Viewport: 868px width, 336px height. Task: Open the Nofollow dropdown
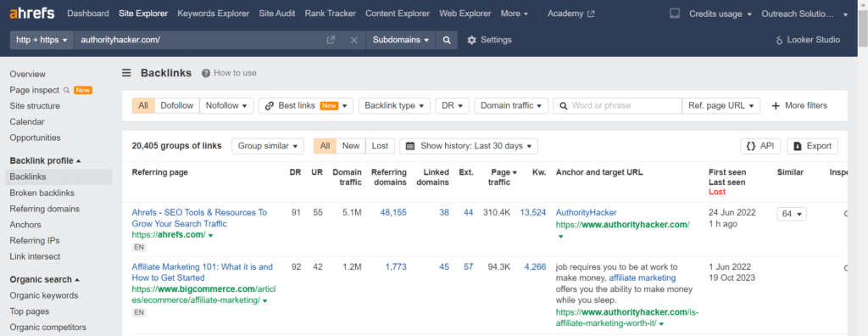point(226,105)
